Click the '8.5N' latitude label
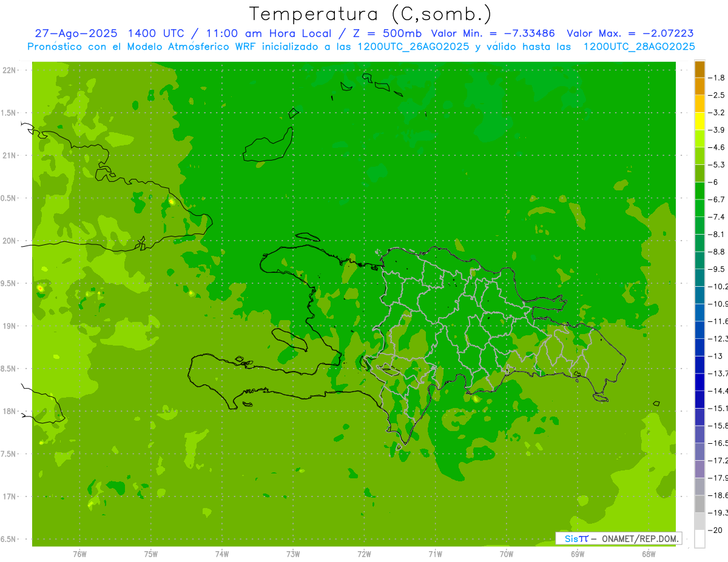Screen dimensions: 728x562 pyautogui.click(x=8, y=369)
